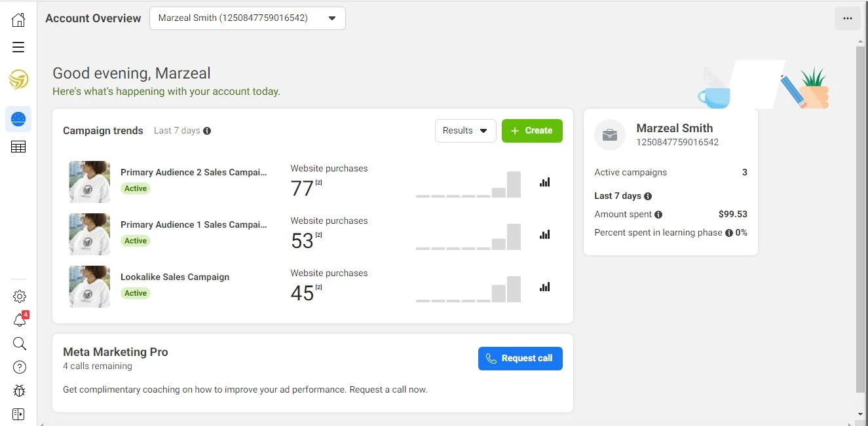Click the info icon beside Amount spent

click(658, 215)
